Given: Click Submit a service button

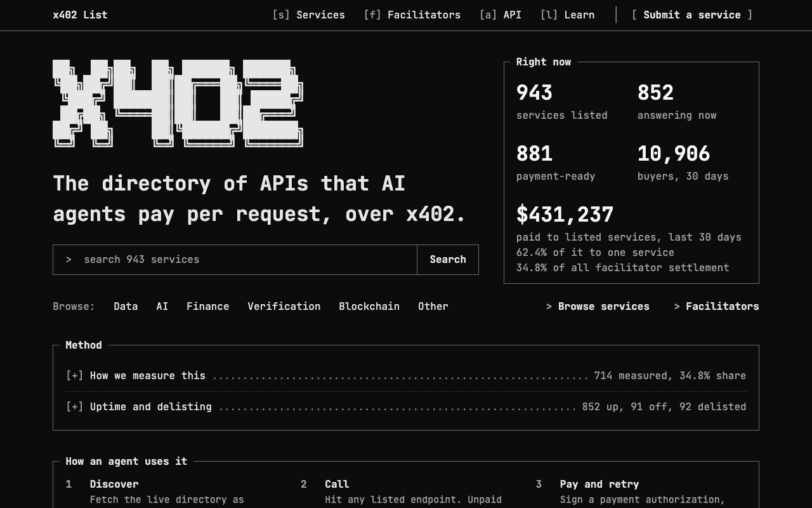Looking at the screenshot, I should tap(692, 15).
